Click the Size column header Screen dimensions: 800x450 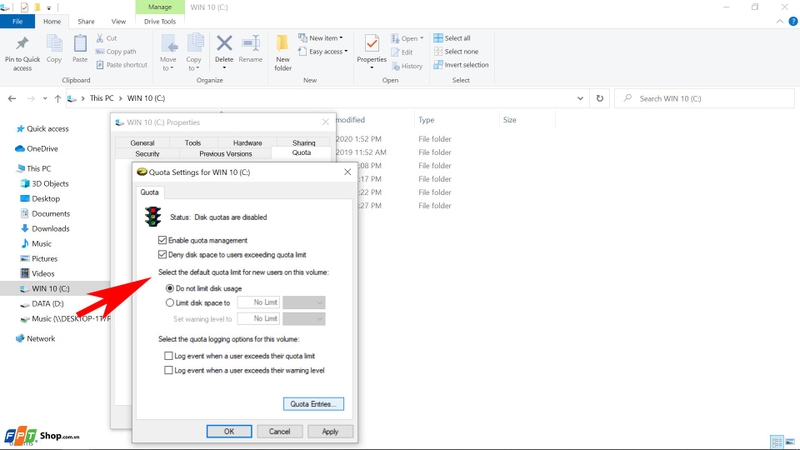coord(510,120)
